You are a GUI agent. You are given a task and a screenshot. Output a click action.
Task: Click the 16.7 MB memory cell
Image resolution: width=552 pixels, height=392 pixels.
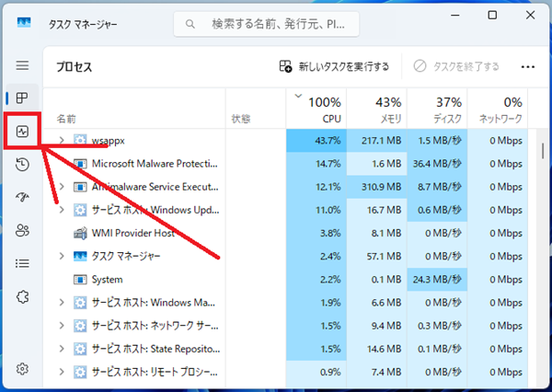coord(376,210)
